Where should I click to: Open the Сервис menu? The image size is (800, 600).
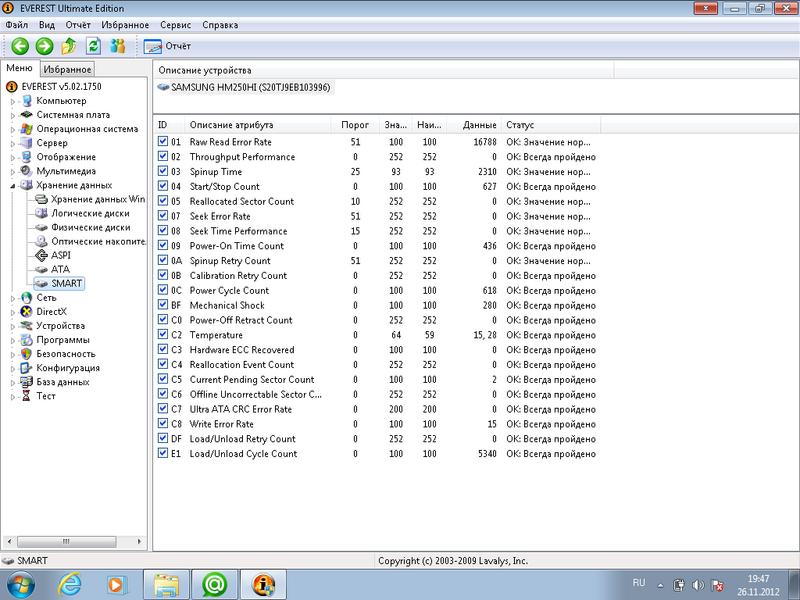pos(176,25)
